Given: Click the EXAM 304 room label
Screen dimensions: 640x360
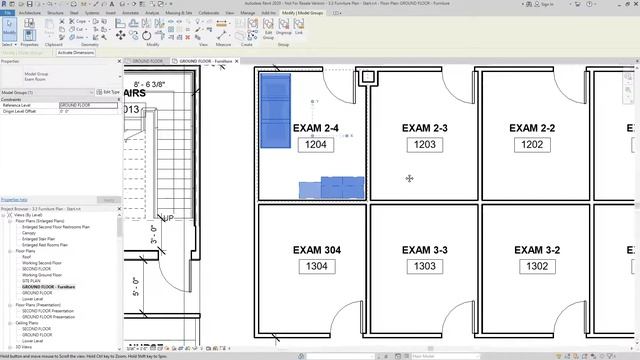Looking at the screenshot, I should 317,250.
